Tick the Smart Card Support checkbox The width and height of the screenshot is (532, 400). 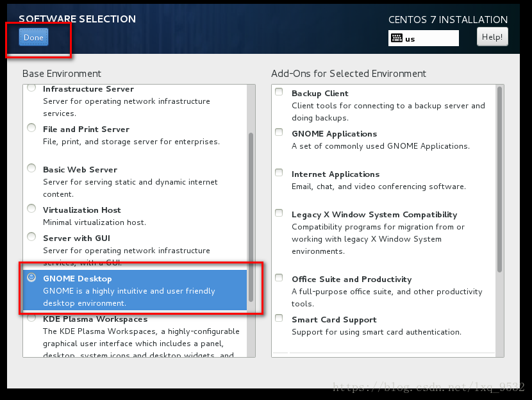(279, 318)
